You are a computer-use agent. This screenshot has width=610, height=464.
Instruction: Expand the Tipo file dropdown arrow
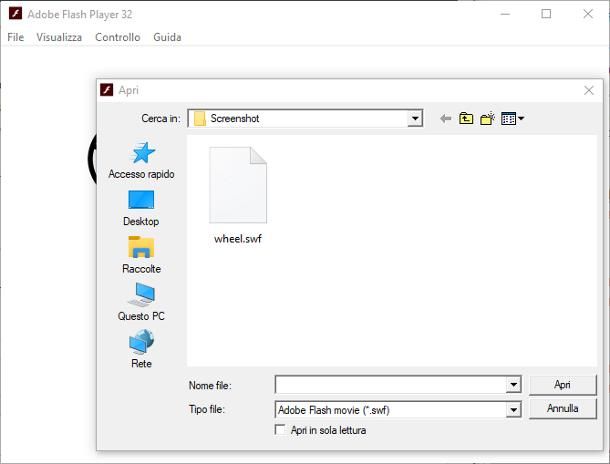coord(514,410)
